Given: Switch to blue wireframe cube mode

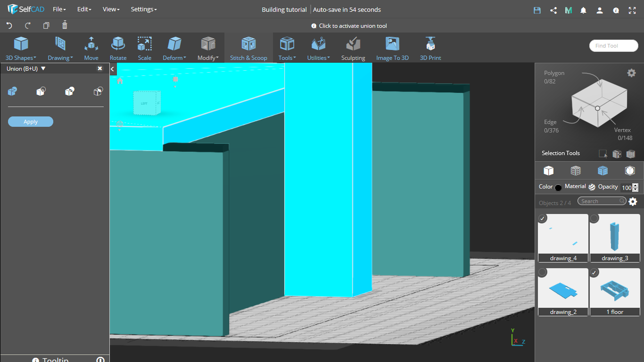Looking at the screenshot, I should point(603,170).
